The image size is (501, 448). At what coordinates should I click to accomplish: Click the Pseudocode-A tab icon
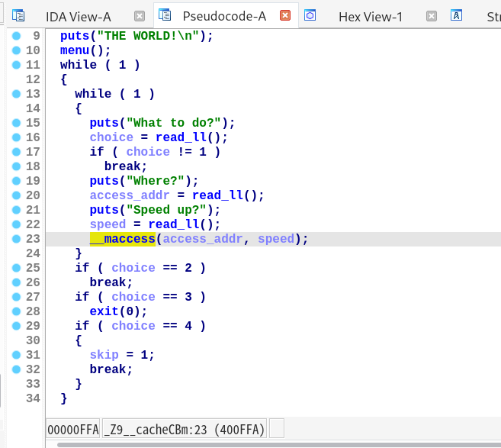tap(164, 15)
